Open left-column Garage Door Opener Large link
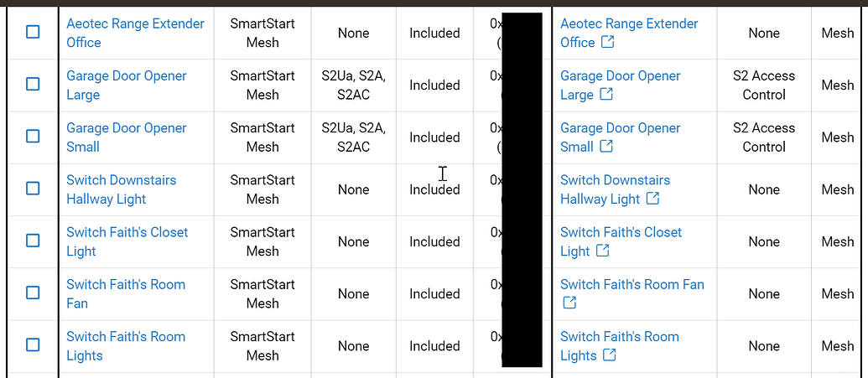 click(x=126, y=85)
